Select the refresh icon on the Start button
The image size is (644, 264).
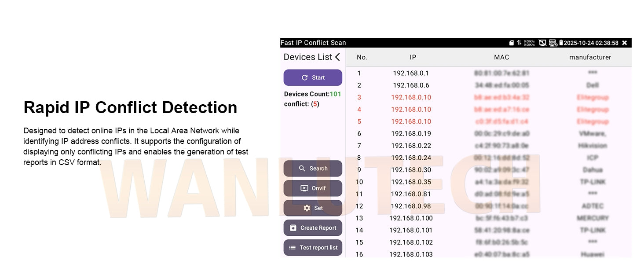[305, 77]
